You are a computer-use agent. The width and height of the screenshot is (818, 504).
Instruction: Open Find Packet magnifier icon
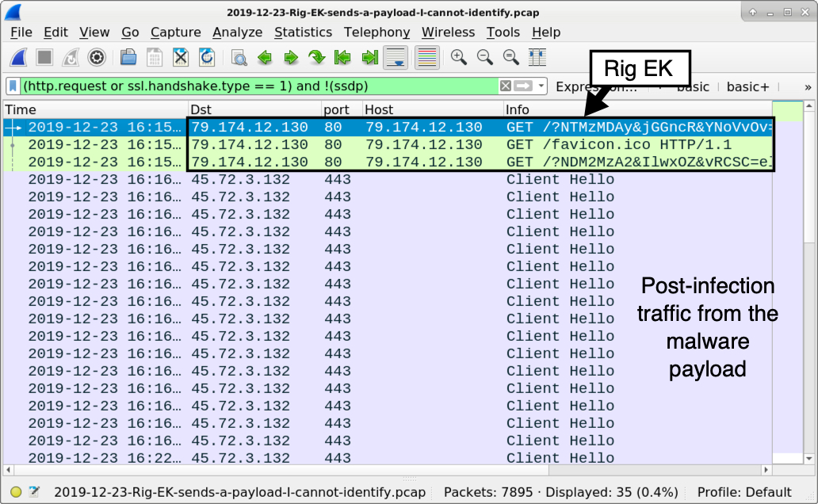tap(239, 57)
